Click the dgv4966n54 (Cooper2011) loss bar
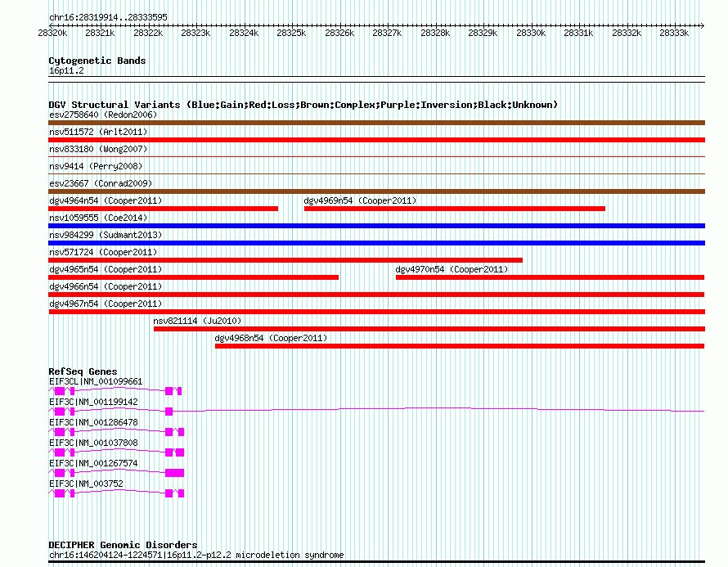This screenshot has width=728, height=567. (376, 295)
